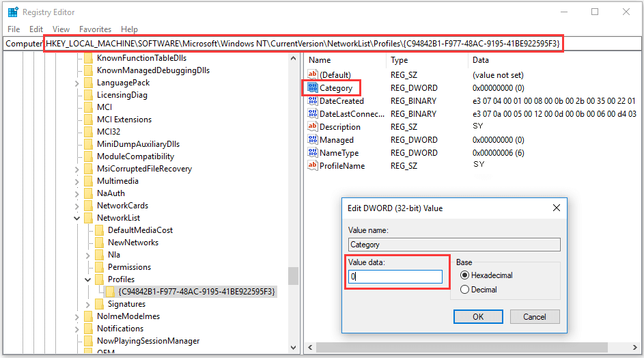Screen dimensions: 644x358
Task: Select the MiniDumpAuxiliaryDlls tree item
Action: pos(138,144)
